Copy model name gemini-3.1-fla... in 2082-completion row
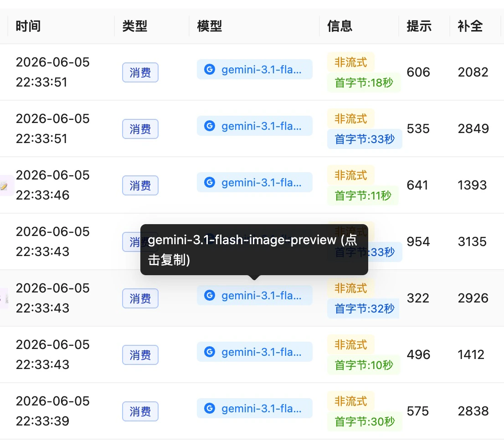The image size is (504, 441). 255,69
